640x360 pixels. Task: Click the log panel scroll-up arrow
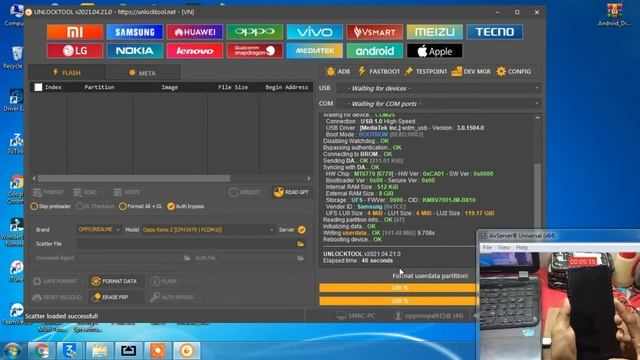tap(538, 118)
